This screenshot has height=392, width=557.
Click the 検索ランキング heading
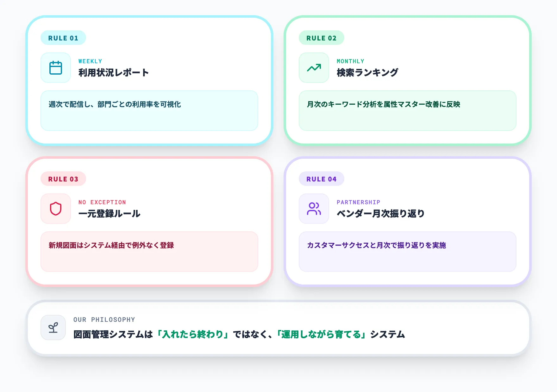[367, 72]
